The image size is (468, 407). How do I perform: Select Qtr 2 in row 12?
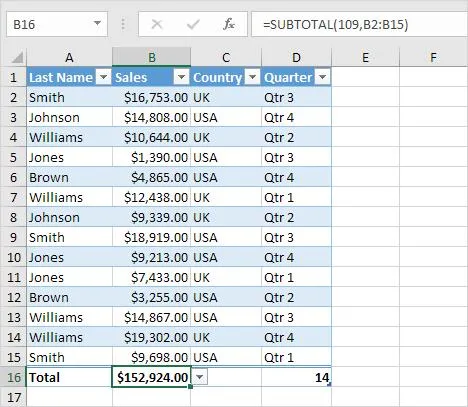coord(296,297)
